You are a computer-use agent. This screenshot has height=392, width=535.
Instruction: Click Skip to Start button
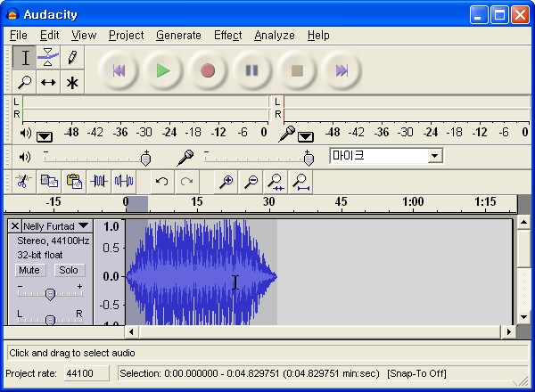coord(119,70)
